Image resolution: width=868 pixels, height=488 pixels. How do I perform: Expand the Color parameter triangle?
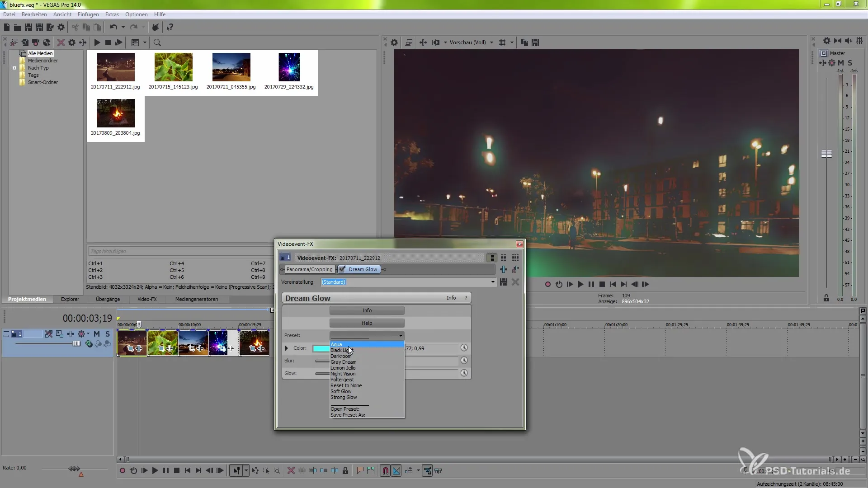[x=287, y=348]
